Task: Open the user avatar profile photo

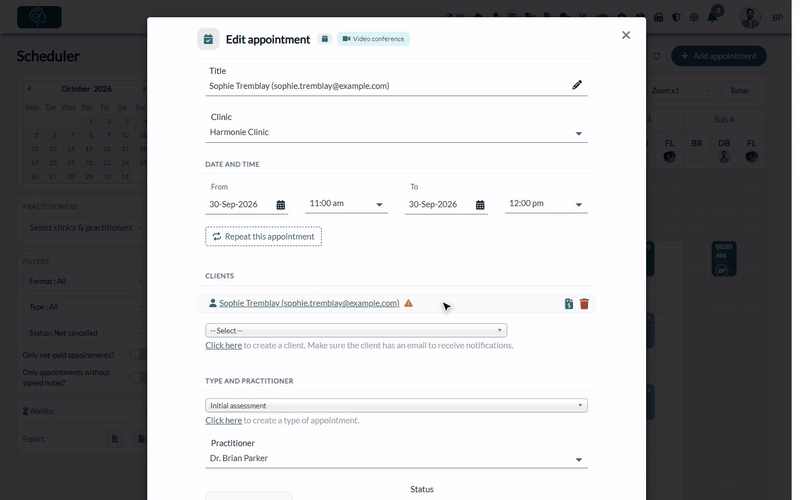Action: pos(751,18)
